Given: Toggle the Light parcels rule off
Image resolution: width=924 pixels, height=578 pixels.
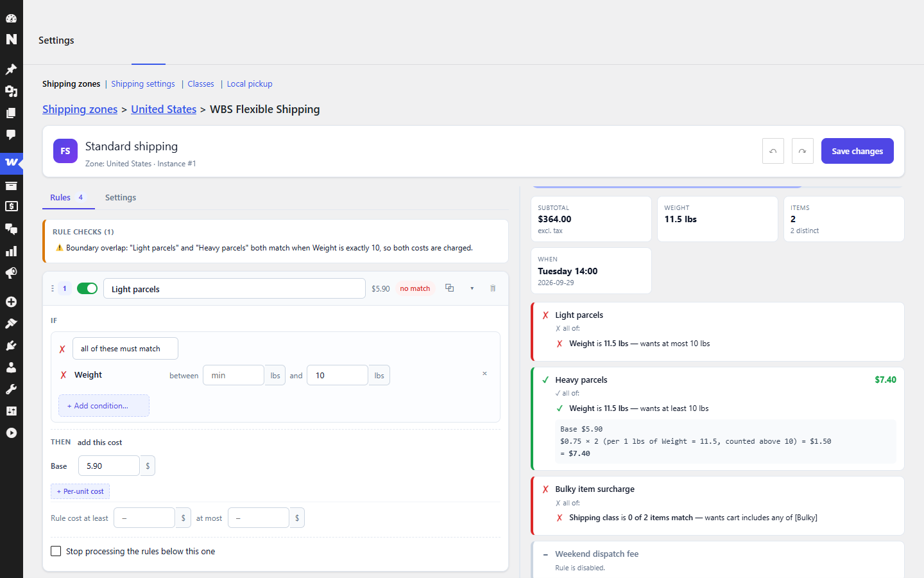Looking at the screenshot, I should point(87,288).
